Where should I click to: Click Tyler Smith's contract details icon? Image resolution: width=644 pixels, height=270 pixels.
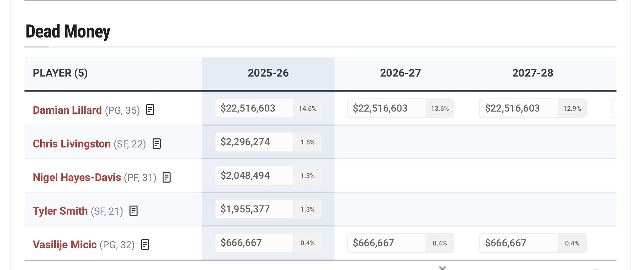tap(133, 211)
